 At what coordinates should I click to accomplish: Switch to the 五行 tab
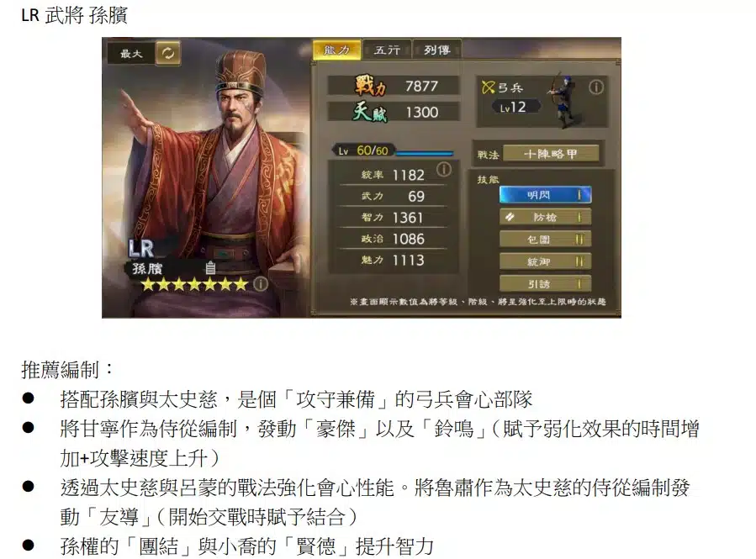387,50
